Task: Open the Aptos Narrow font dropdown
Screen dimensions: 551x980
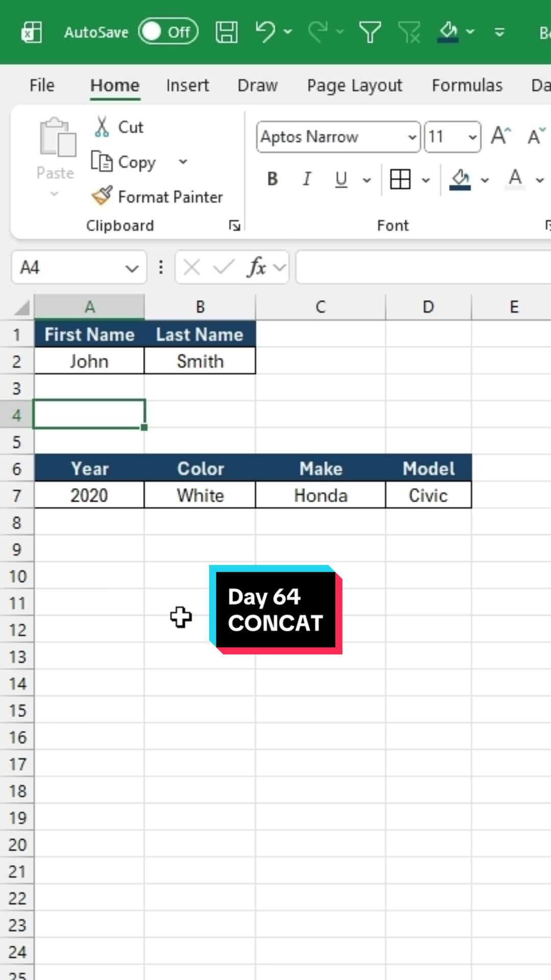Action: click(x=412, y=137)
